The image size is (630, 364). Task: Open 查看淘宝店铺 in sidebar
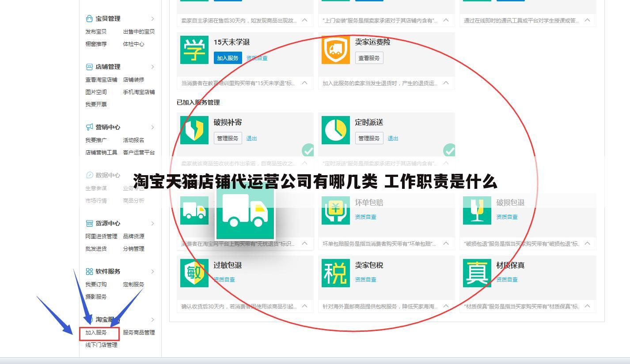coord(101,79)
